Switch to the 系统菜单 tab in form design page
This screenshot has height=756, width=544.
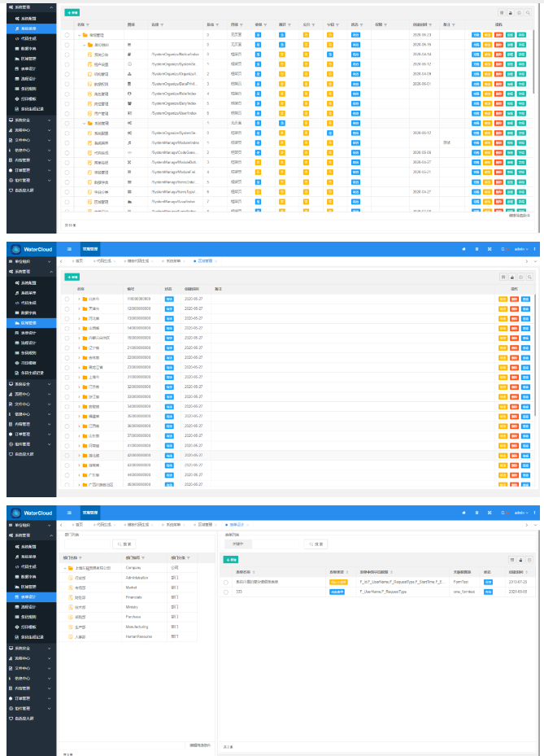pos(173,525)
